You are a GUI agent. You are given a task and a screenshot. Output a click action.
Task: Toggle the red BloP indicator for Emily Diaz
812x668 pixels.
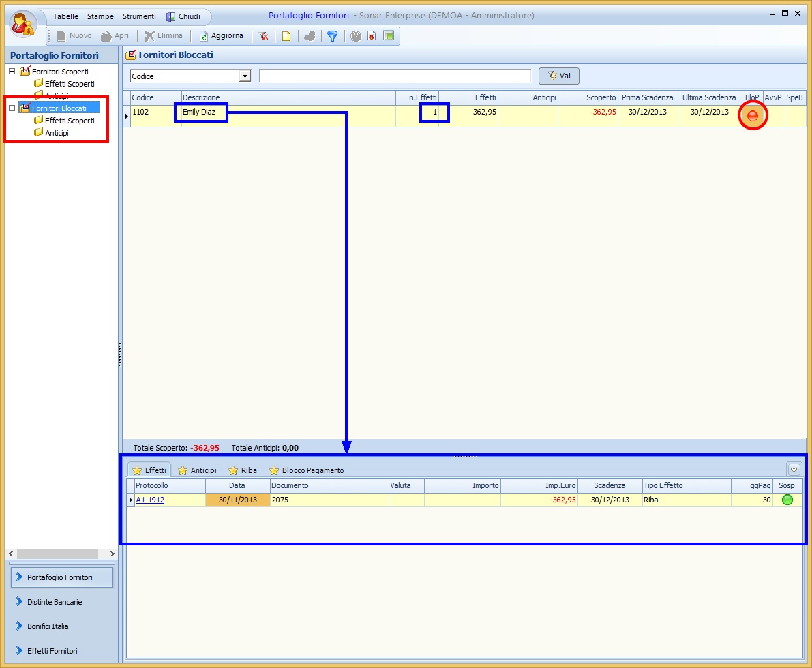tap(753, 116)
